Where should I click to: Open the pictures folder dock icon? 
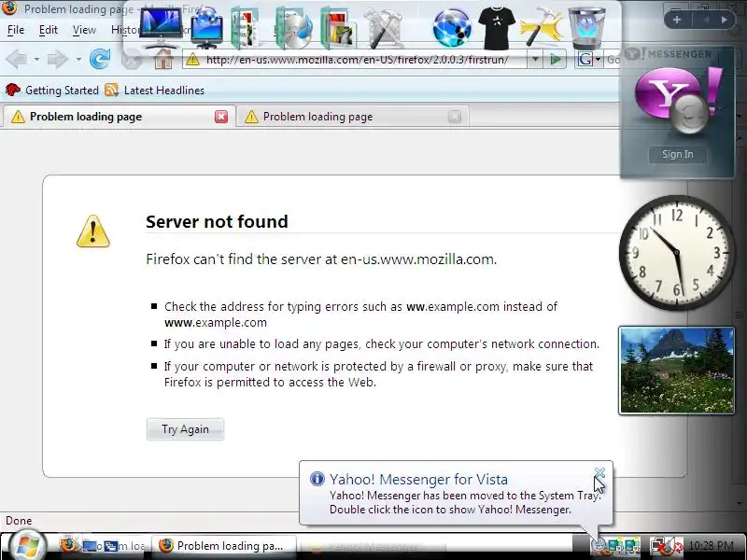pyautogui.click(x=339, y=29)
